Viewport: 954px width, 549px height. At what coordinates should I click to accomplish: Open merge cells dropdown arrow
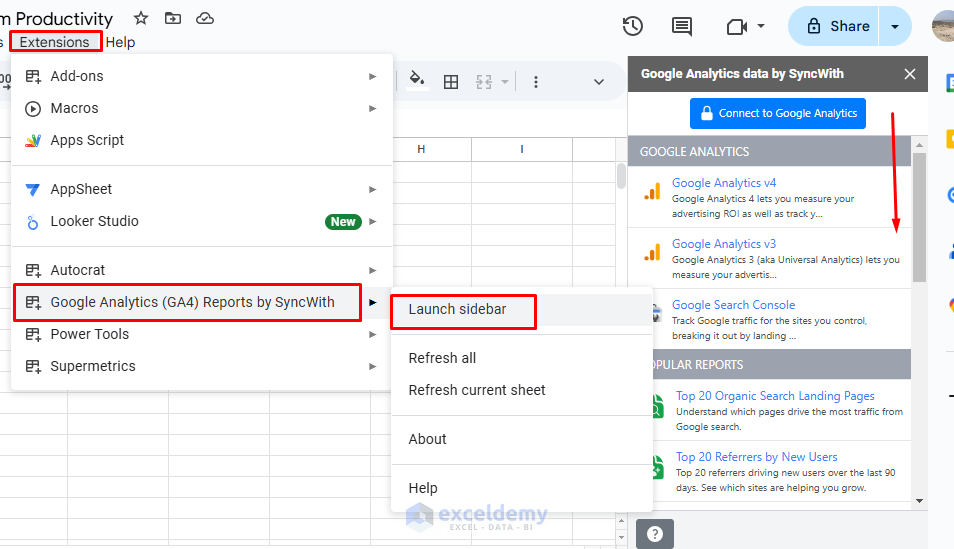coord(504,82)
